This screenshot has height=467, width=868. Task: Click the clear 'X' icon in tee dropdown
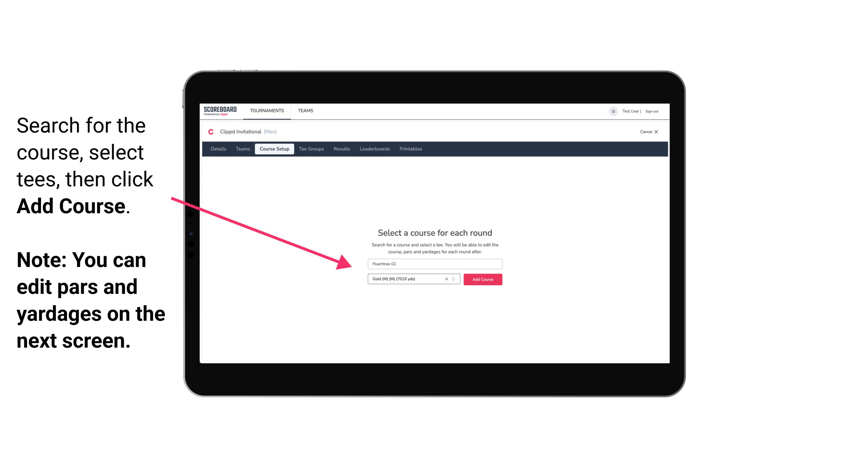[446, 279]
